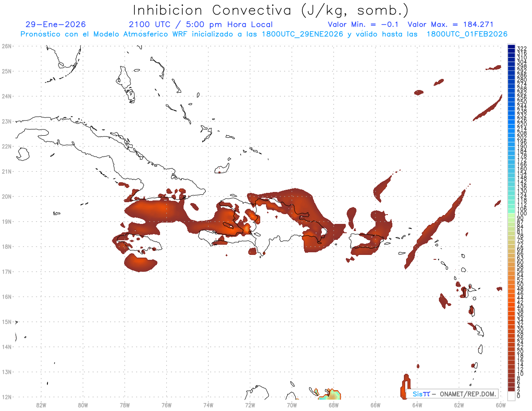Click the 'Valor Max. = 184.271' readout
The height and width of the screenshot is (411, 532).
click(x=450, y=24)
